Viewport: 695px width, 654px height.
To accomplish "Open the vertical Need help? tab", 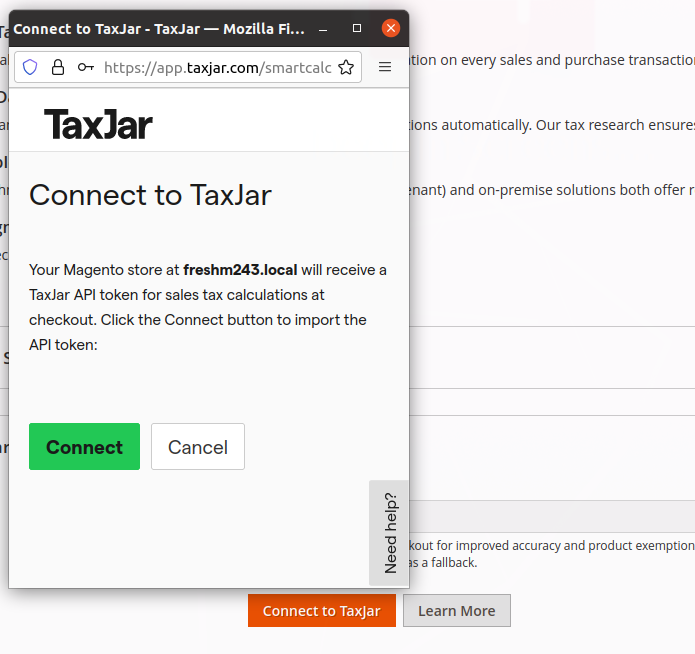I will (x=389, y=532).
